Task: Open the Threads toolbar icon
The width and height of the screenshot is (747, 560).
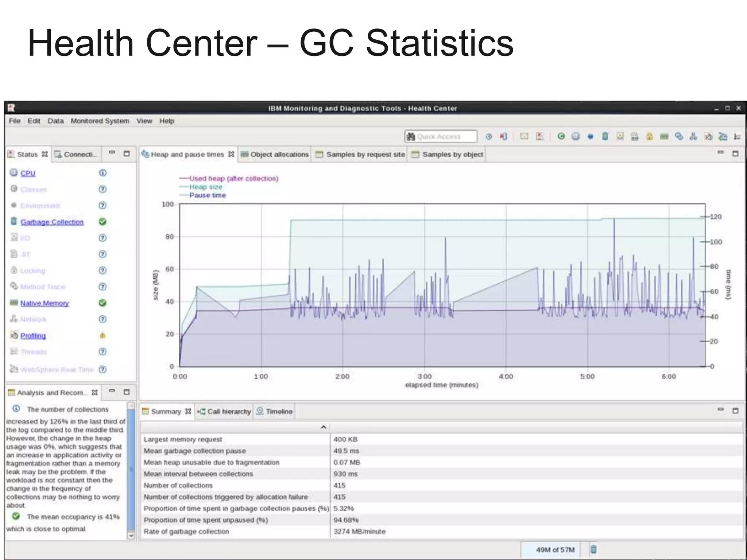Action: pos(737,137)
